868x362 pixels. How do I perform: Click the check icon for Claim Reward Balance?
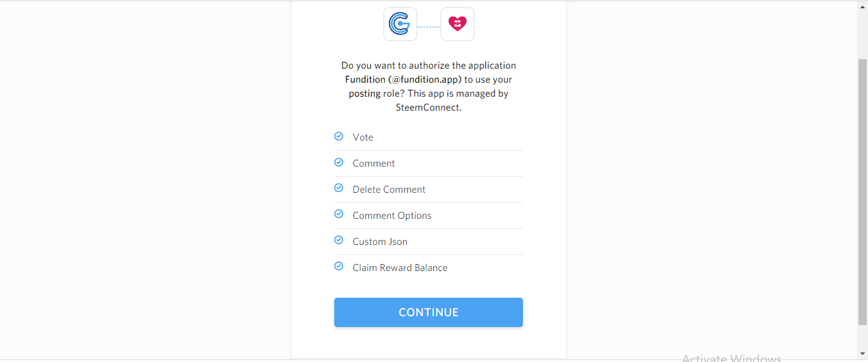click(339, 267)
